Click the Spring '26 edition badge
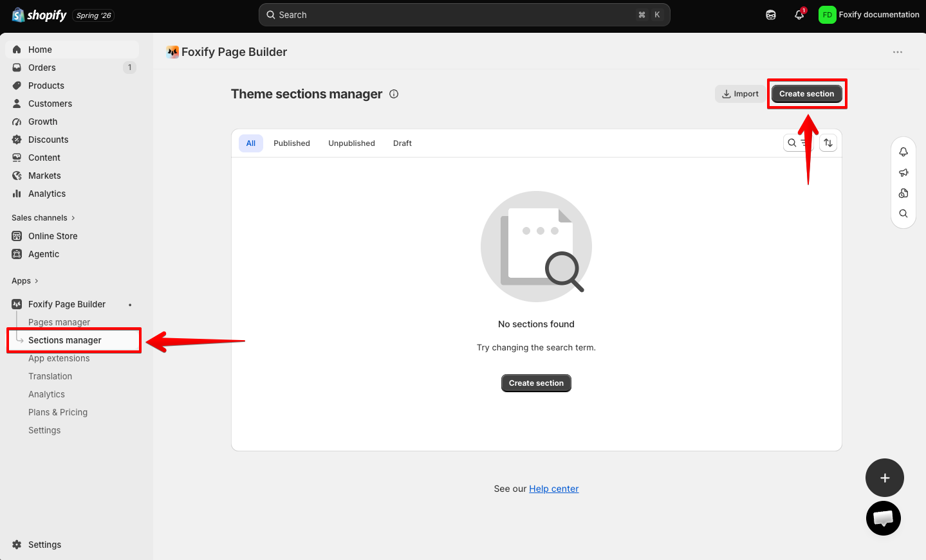Viewport: 926px width, 560px height. [x=94, y=15]
